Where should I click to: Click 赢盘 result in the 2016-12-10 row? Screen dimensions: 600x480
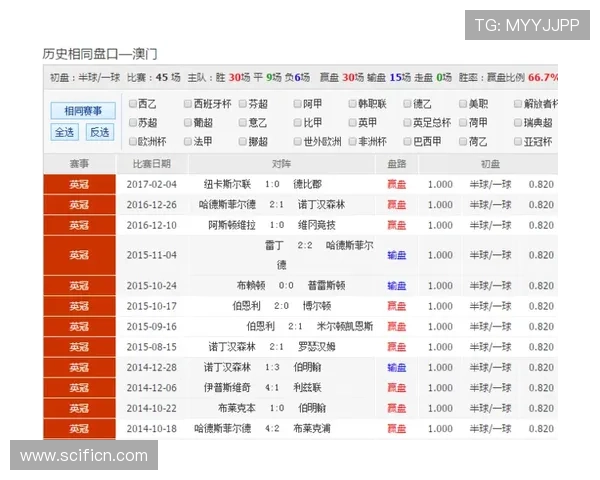pos(396,225)
